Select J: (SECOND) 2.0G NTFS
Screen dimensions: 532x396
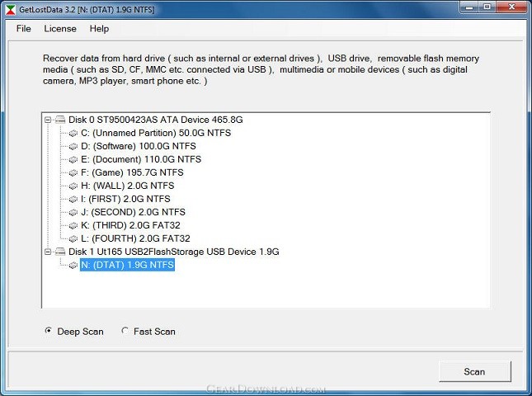(x=133, y=212)
